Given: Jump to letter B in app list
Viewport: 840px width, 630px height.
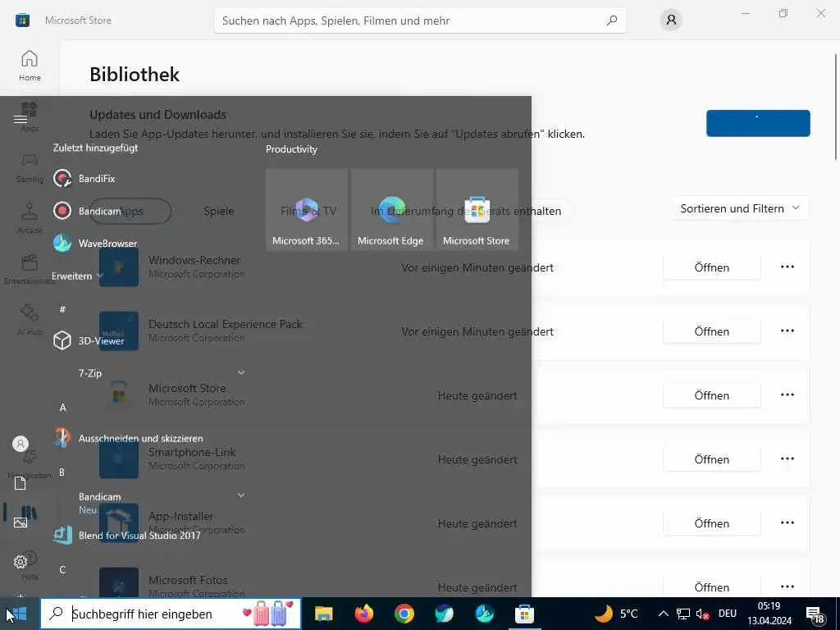Looking at the screenshot, I should tap(62, 472).
